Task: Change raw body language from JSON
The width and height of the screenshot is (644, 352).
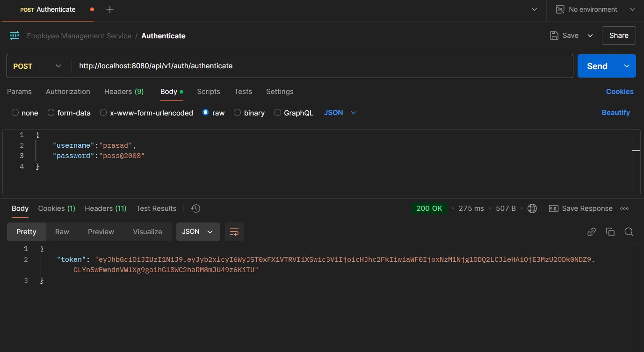Action: 340,113
